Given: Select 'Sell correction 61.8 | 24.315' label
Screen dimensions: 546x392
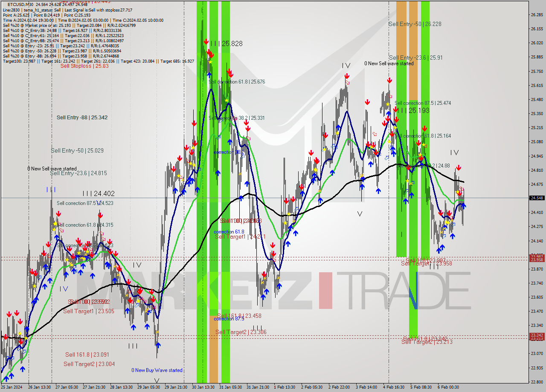Looking at the screenshot, I should pyautogui.click(x=85, y=225).
